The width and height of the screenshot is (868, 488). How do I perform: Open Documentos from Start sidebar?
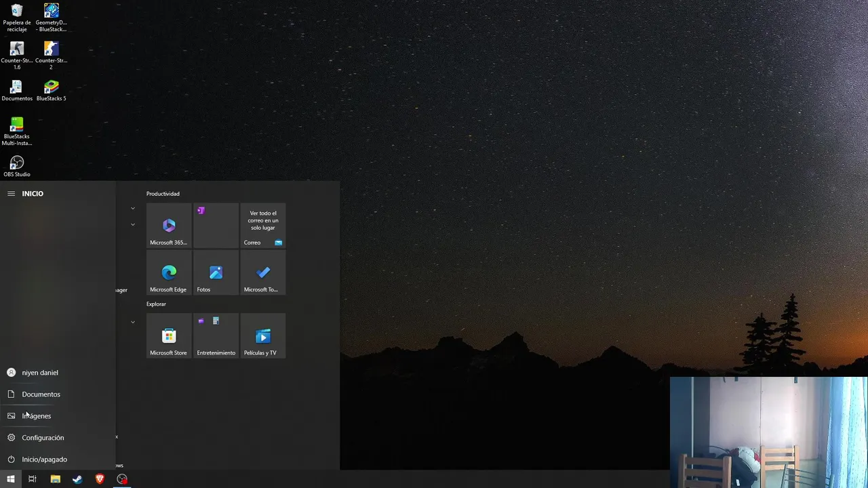coord(58,394)
